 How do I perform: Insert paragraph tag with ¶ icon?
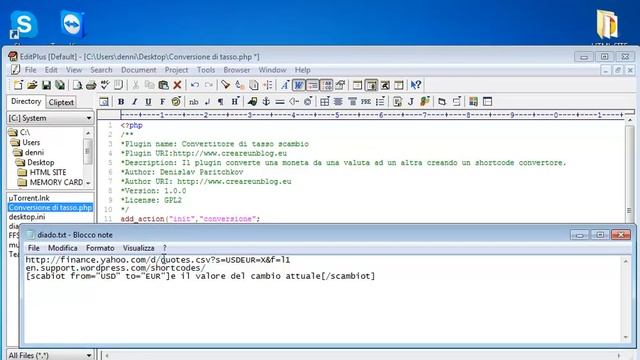[x=220, y=102]
